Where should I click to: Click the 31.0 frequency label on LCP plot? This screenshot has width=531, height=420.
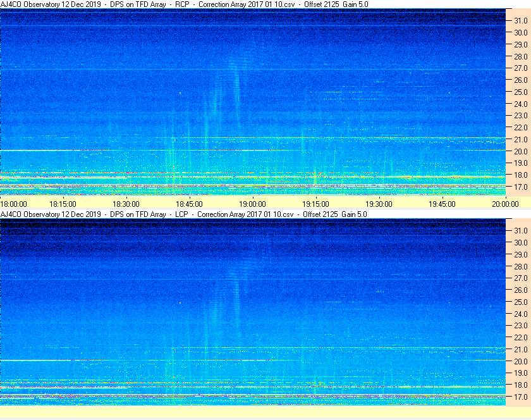(x=521, y=230)
